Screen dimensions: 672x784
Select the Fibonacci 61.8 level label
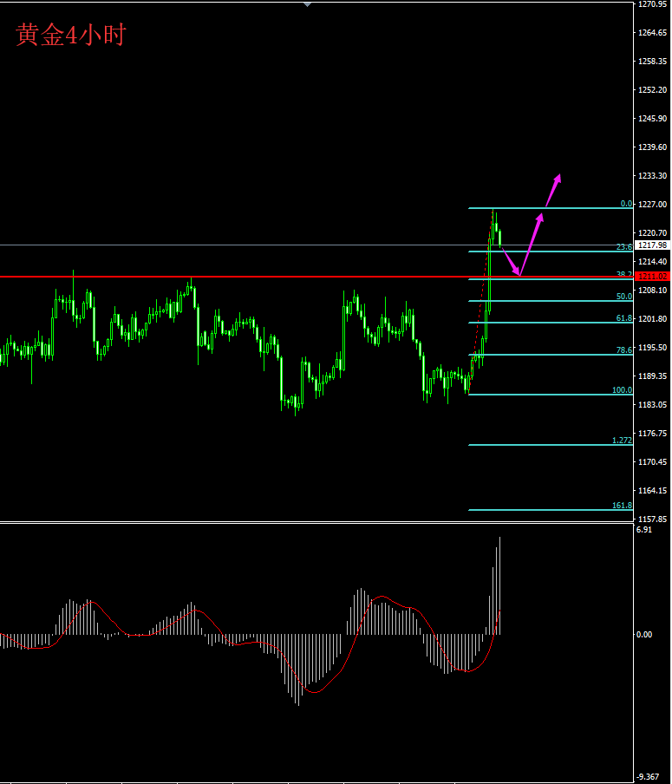pos(624,318)
